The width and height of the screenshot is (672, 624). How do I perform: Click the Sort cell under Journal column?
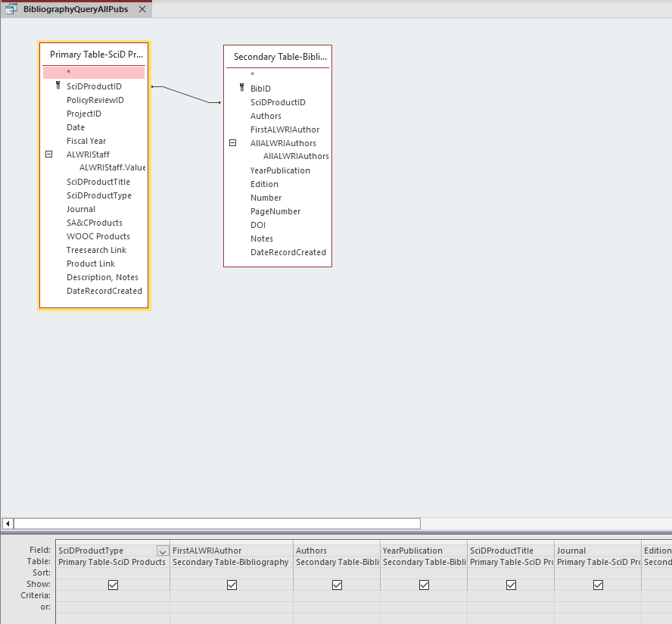pos(599,573)
